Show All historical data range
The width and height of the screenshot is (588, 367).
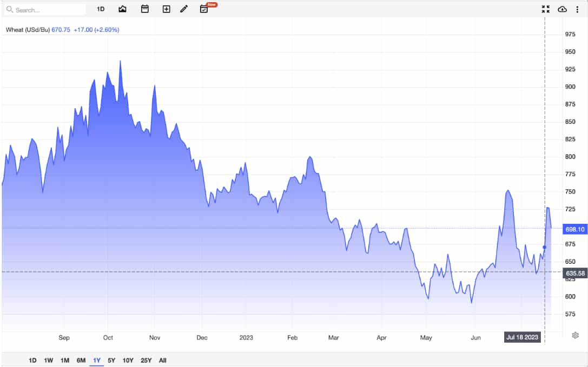click(x=162, y=361)
